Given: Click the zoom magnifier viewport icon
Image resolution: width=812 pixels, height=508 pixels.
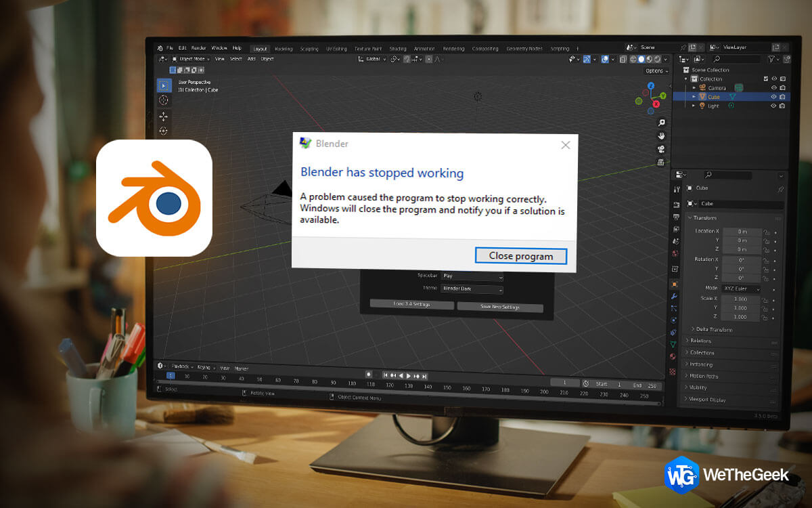Looking at the screenshot, I should pyautogui.click(x=661, y=123).
